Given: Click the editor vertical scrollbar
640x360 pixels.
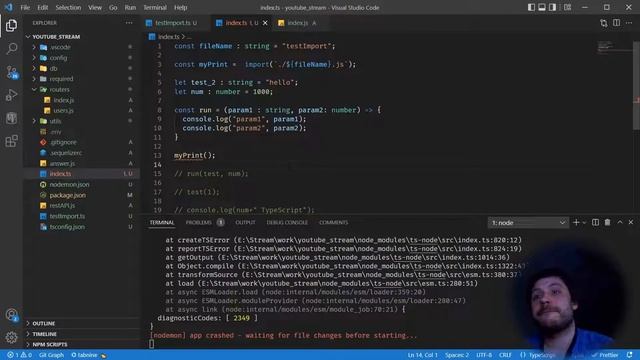Looking at the screenshot, I should (x=636, y=86).
